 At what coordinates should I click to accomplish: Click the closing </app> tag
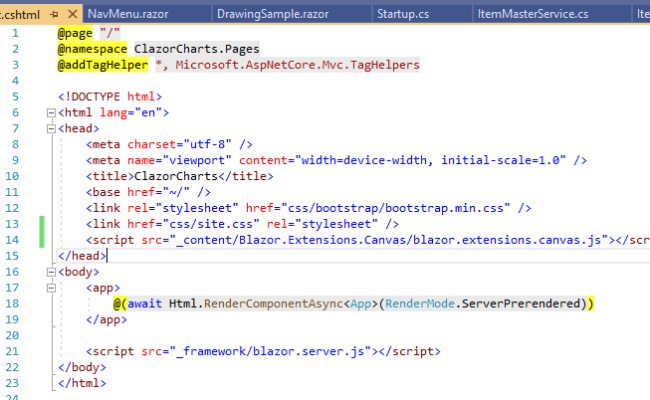click(106, 320)
